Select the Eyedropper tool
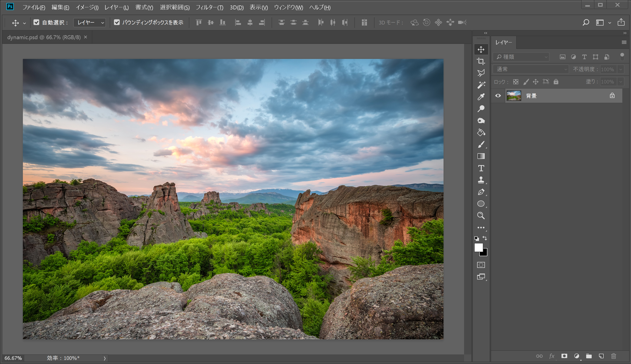The image size is (631, 364). (481, 97)
